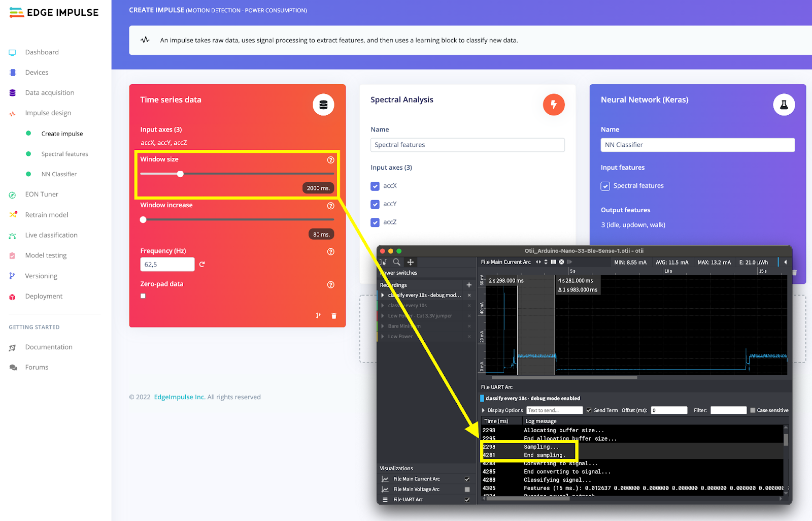Open the EON Tuner page
The height and width of the screenshot is (521, 812).
42,194
